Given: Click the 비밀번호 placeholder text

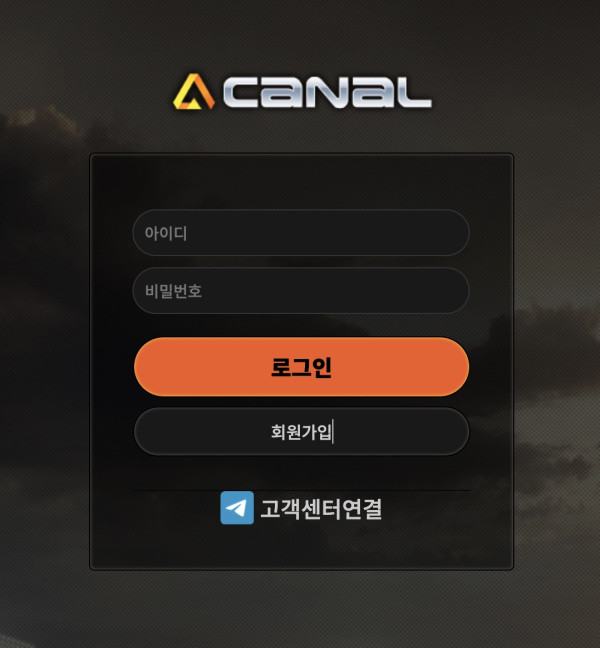Looking at the screenshot, I should 173,291.
